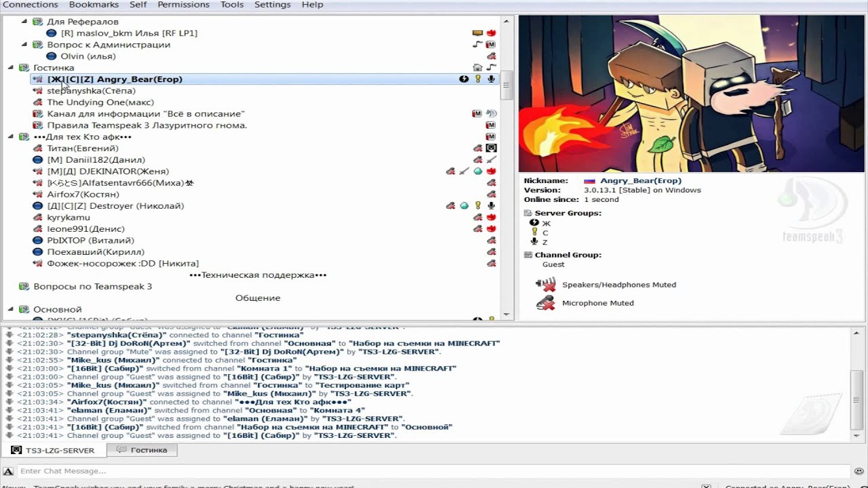
Task: Select user Титан(Евгений)
Action: pyautogui.click(x=83, y=148)
